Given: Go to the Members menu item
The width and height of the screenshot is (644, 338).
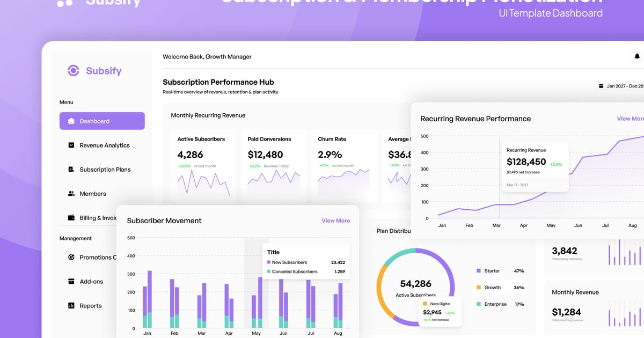Looking at the screenshot, I should (x=92, y=194).
